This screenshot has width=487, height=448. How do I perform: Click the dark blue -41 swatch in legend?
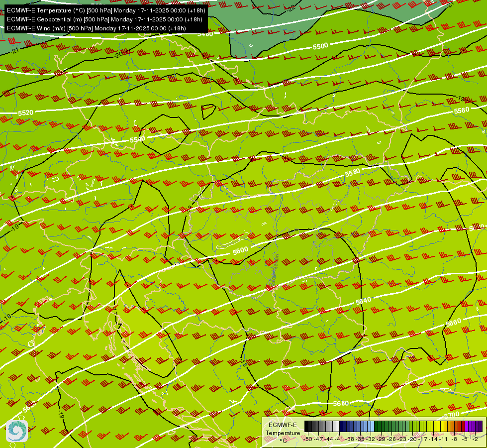point(341,426)
